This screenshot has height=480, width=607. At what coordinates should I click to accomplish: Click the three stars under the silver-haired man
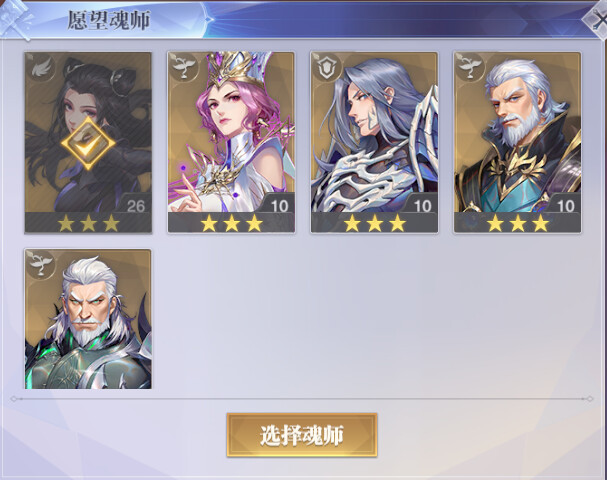[x=374, y=223]
